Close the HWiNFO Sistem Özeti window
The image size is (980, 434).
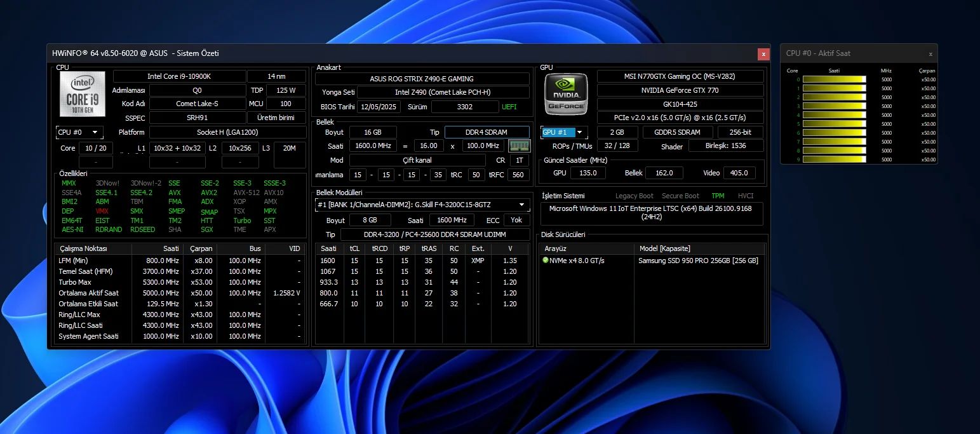pyautogui.click(x=763, y=54)
